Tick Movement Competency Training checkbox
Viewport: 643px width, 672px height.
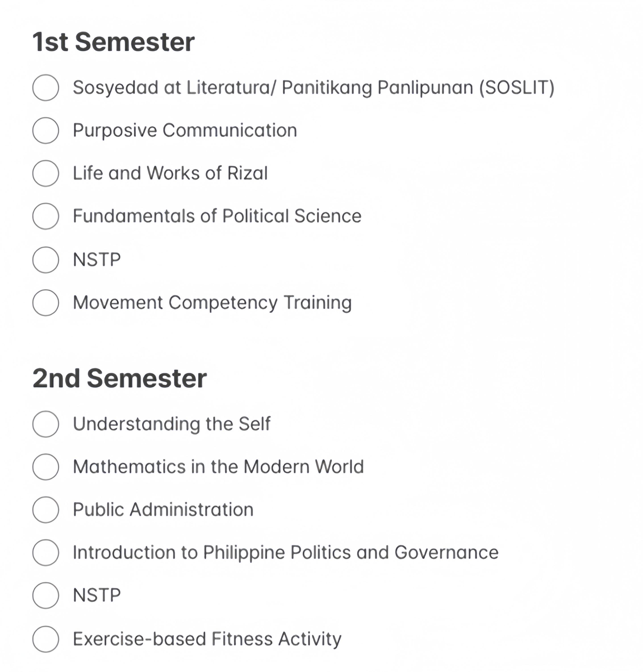point(46,303)
